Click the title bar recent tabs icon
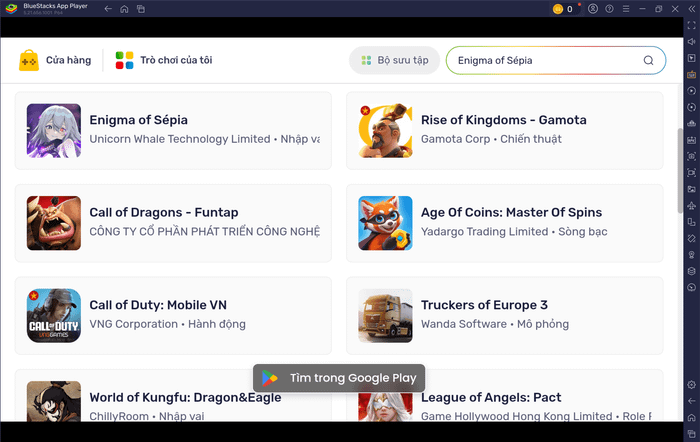 point(141,9)
